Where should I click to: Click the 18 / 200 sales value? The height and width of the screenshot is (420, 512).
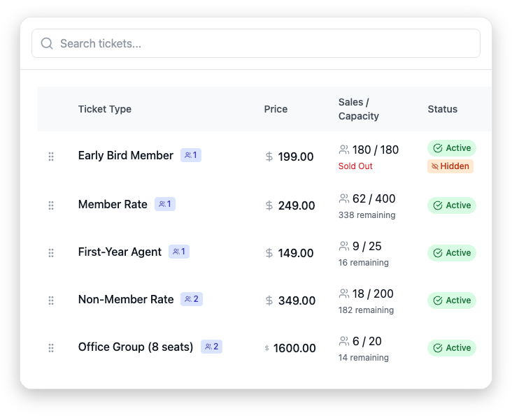point(373,294)
